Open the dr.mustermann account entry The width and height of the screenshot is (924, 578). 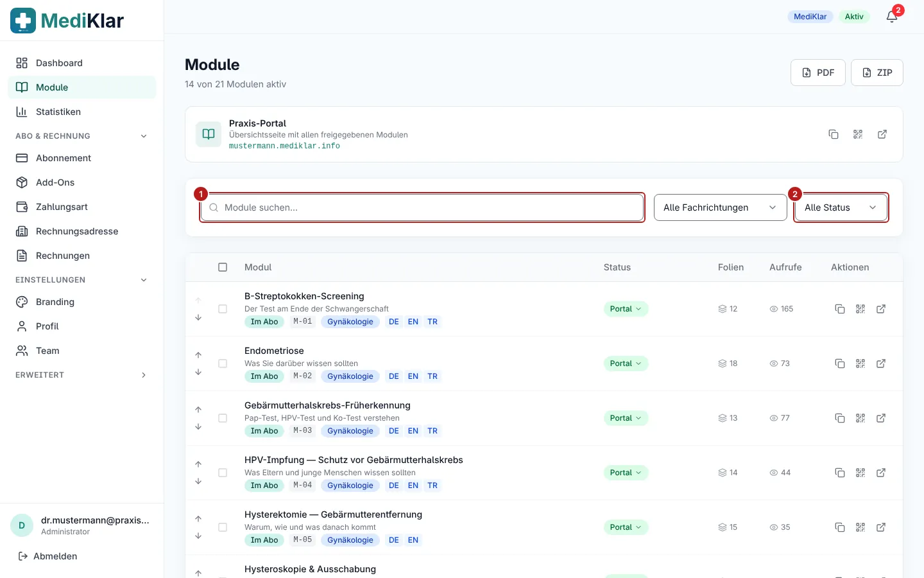tap(81, 525)
